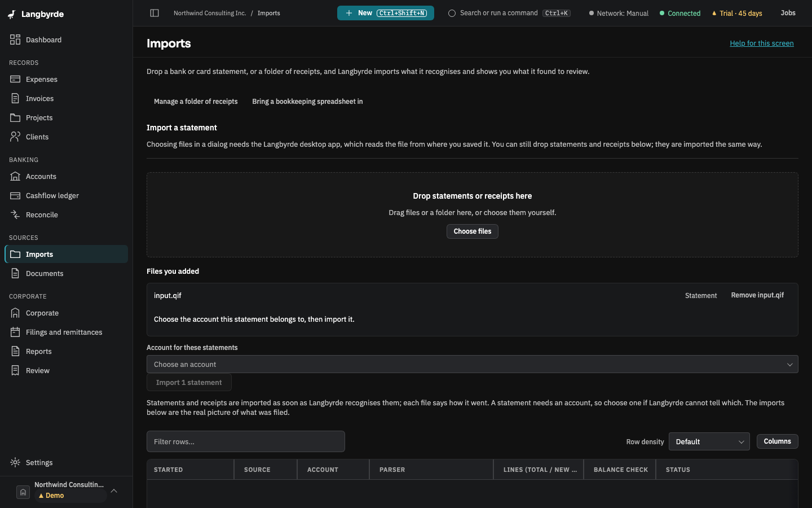Click the New button

pos(386,13)
